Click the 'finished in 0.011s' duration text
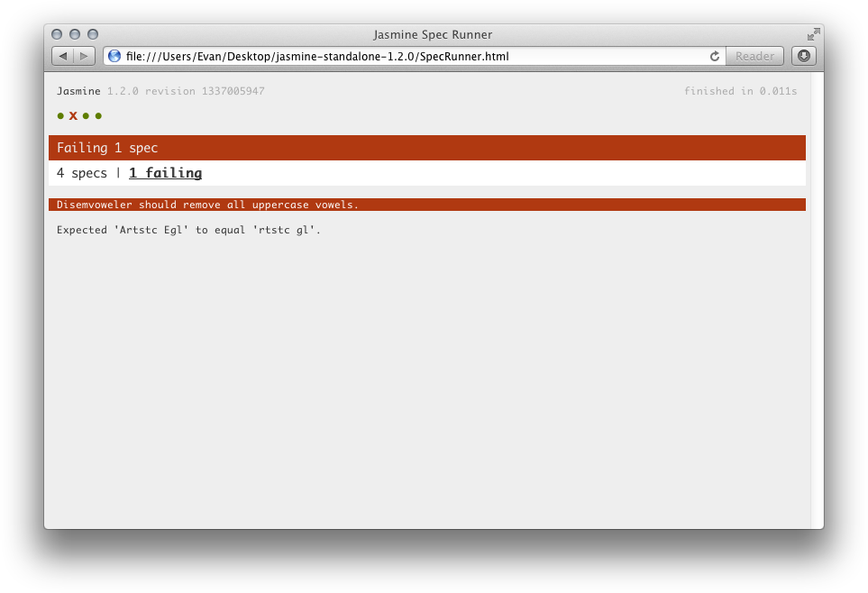Screen dimensions: 868x593 click(741, 91)
